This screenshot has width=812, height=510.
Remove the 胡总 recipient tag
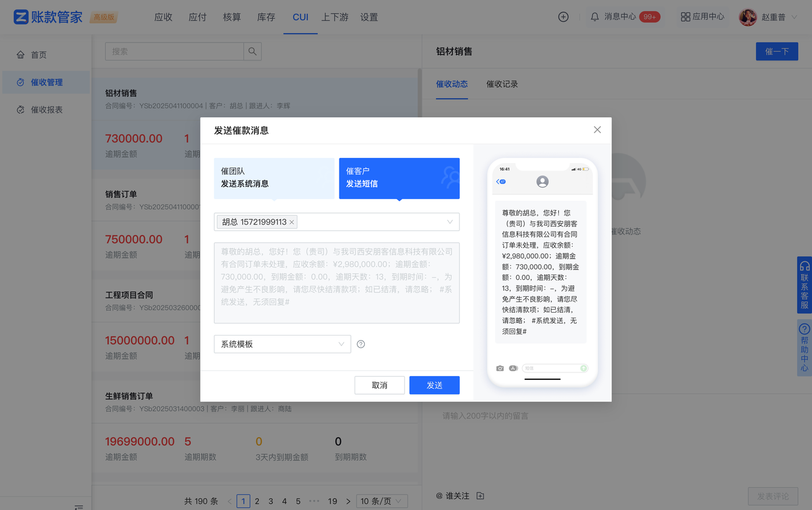point(292,222)
